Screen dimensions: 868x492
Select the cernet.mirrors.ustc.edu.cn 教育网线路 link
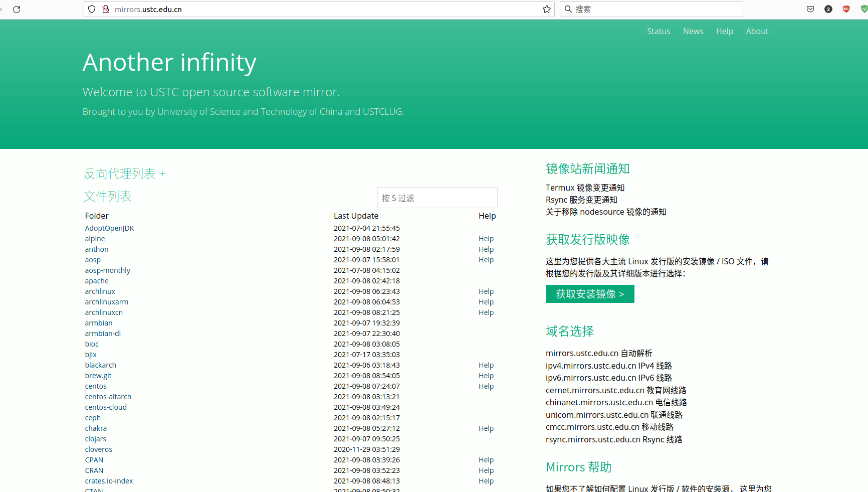pyautogui.click(x=616, y=390)
